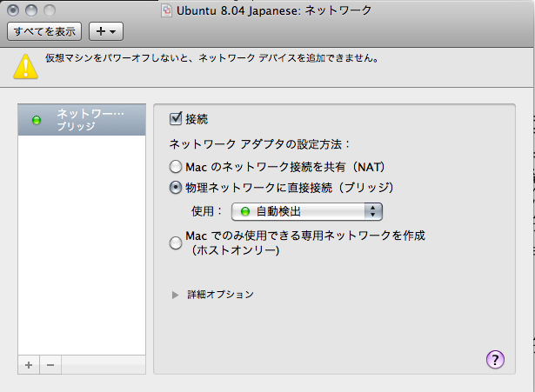The image size is (535, 392).
Task: Expand 詳細オプション disclosure triangle
Action: point(176,295)
